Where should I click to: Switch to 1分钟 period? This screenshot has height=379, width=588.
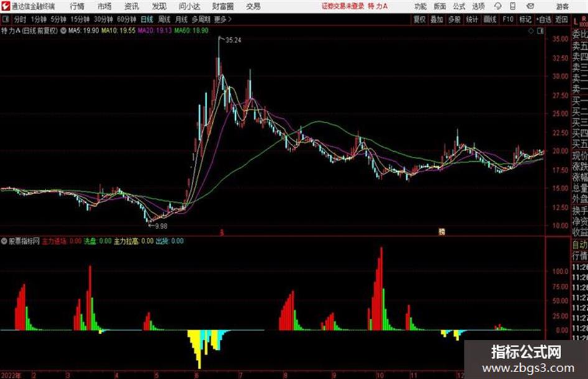coord(39,19)
